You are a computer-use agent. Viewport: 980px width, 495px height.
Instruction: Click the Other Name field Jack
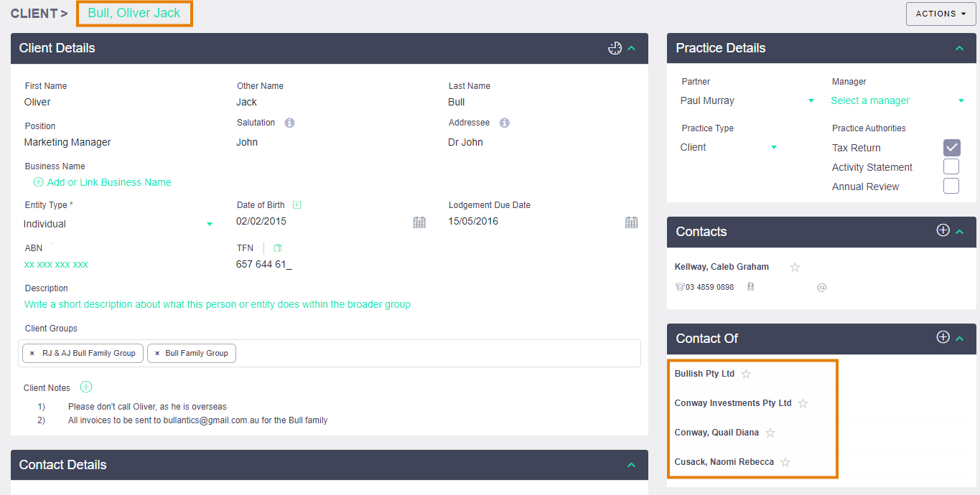click(246, 102)
